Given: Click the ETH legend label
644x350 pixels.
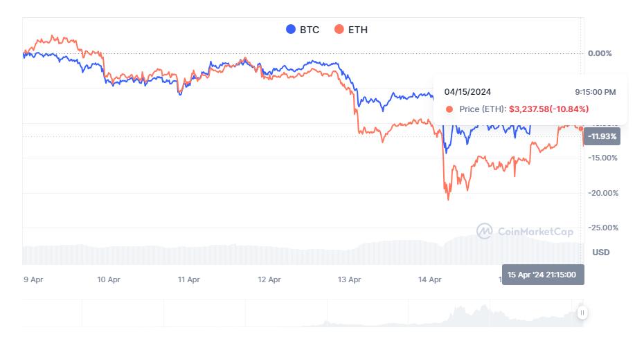Looking at the screenshot, I should point(358,30).
